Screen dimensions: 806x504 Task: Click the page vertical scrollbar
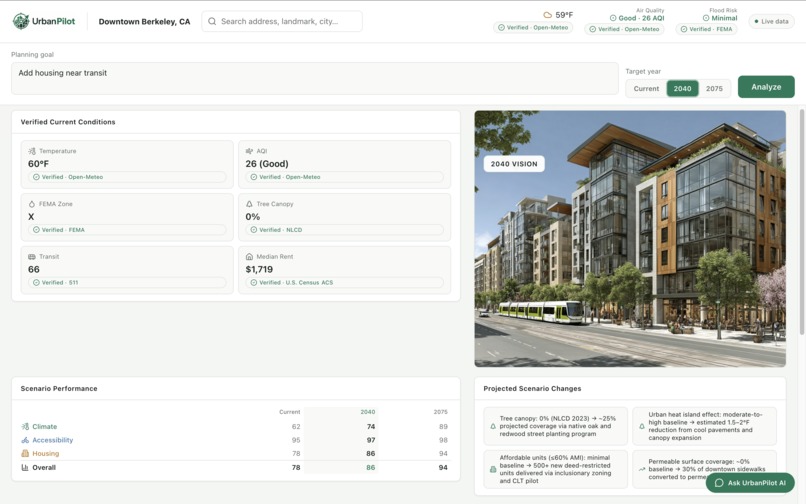tap(801, 221)
